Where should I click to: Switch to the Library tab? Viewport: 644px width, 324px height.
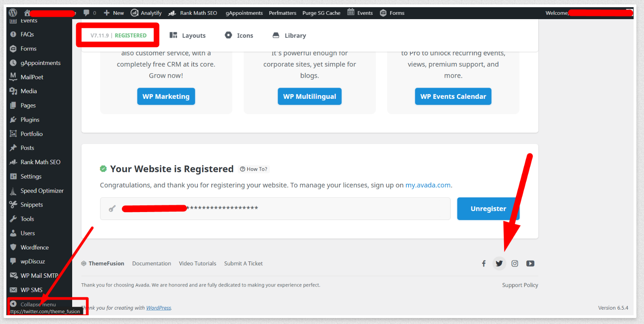click(x=289, y=35)
